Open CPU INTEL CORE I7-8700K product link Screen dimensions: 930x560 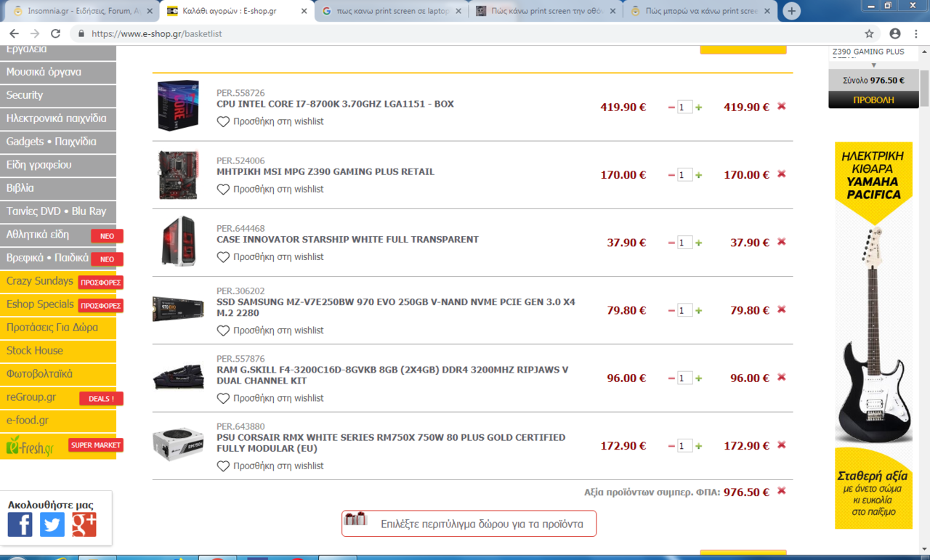coord(335,104)
